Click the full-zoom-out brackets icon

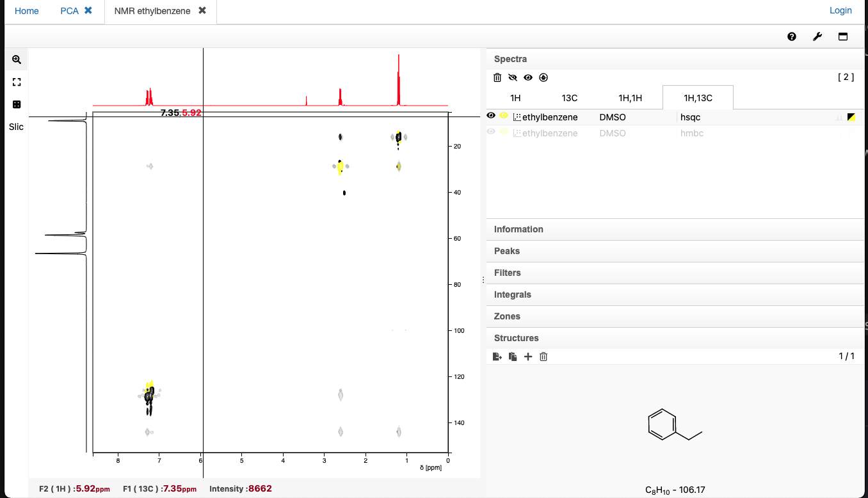(x=17, y=82)
